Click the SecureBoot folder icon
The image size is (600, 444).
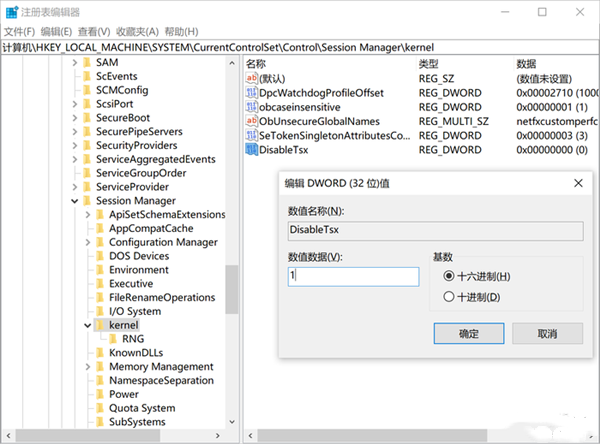[x=88, y=118]
